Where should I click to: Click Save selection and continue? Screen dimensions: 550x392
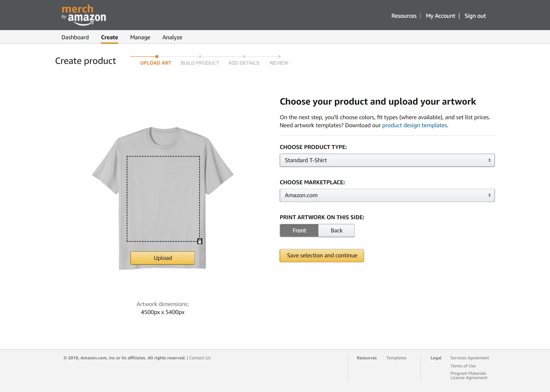322,255
